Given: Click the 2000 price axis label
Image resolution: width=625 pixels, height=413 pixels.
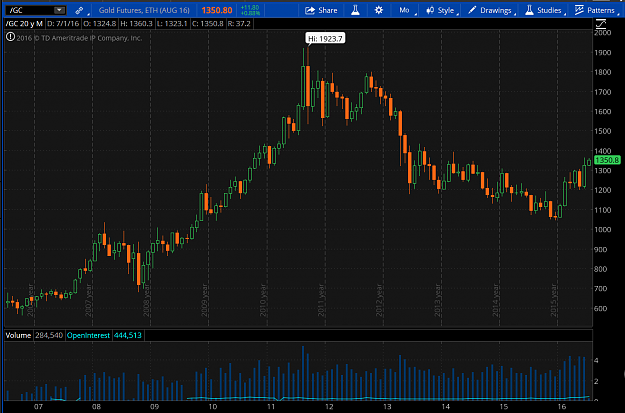Looking at the screenshot, I should (603, 33).
